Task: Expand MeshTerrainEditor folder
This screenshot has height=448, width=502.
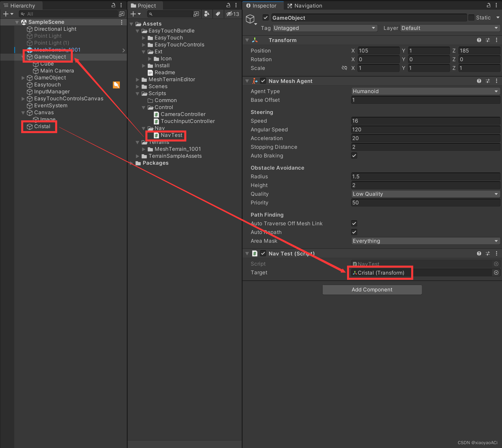Action: coord(137,79)
